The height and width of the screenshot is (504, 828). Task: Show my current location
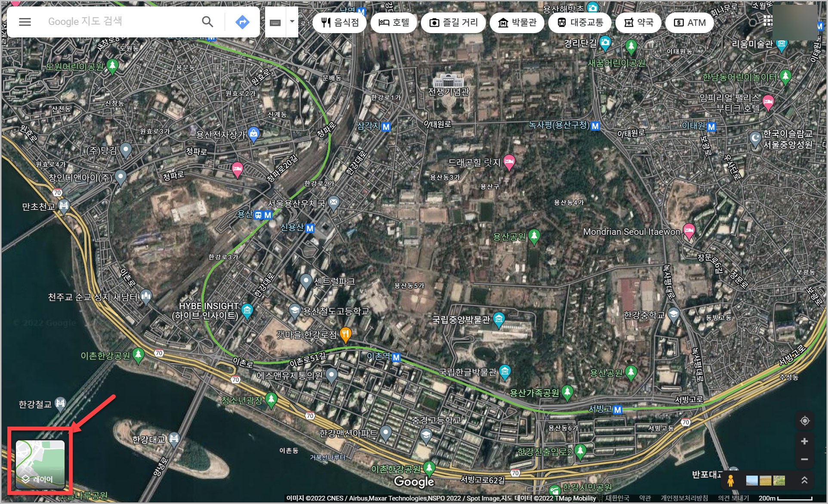[x=804, y=421]
